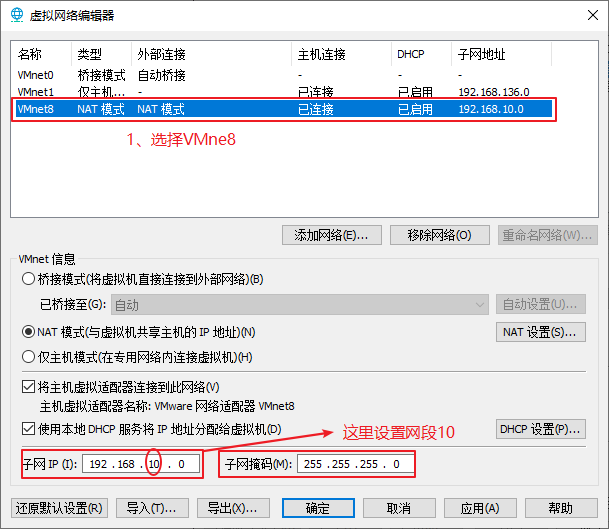Select the NAT 模式 radio button
This screenshot has height=529, width=609.
coord(28,332)
